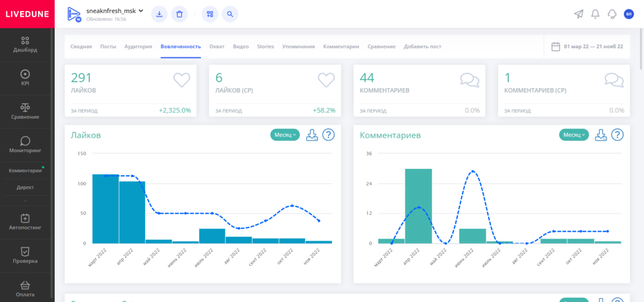Open the paper plane Telegram icon

[579, 14]
